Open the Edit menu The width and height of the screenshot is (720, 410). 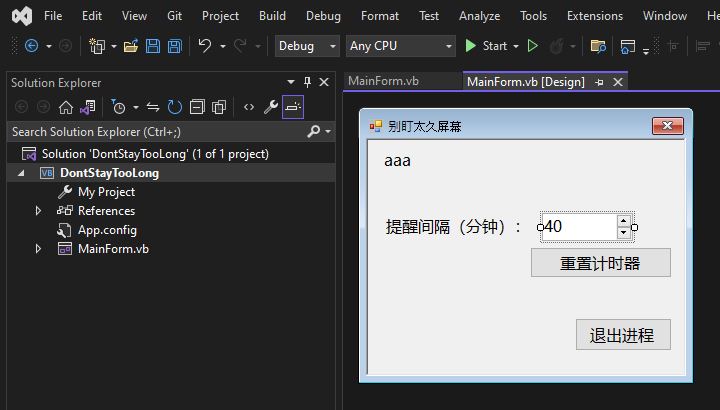point(92,16)
